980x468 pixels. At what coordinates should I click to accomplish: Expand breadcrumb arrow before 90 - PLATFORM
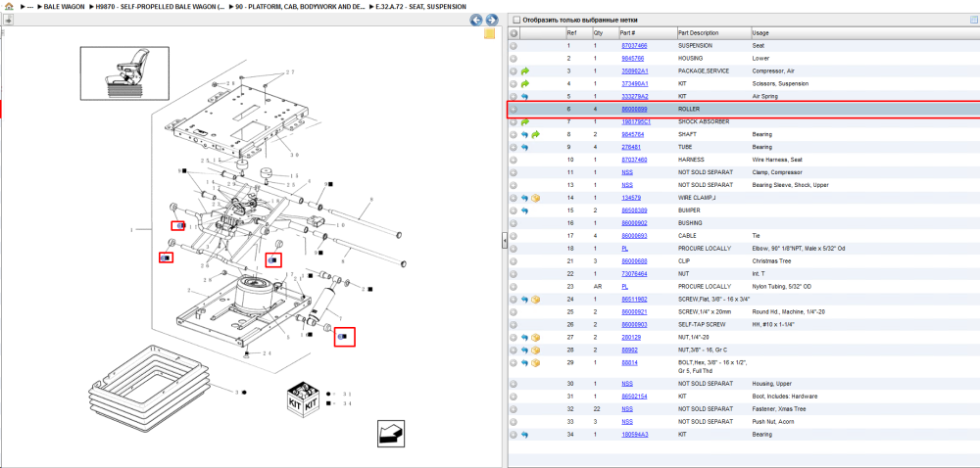point(231,6)
